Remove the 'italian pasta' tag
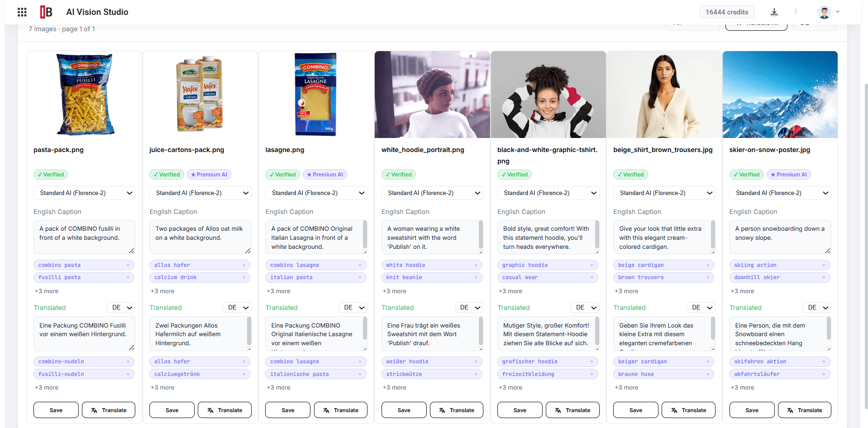 point(360,277)
